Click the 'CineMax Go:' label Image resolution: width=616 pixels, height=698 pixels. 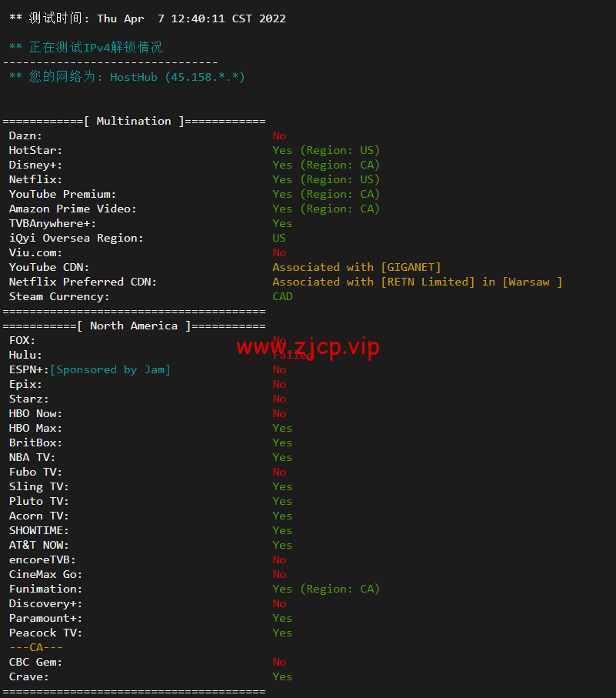tap(46, 575)
